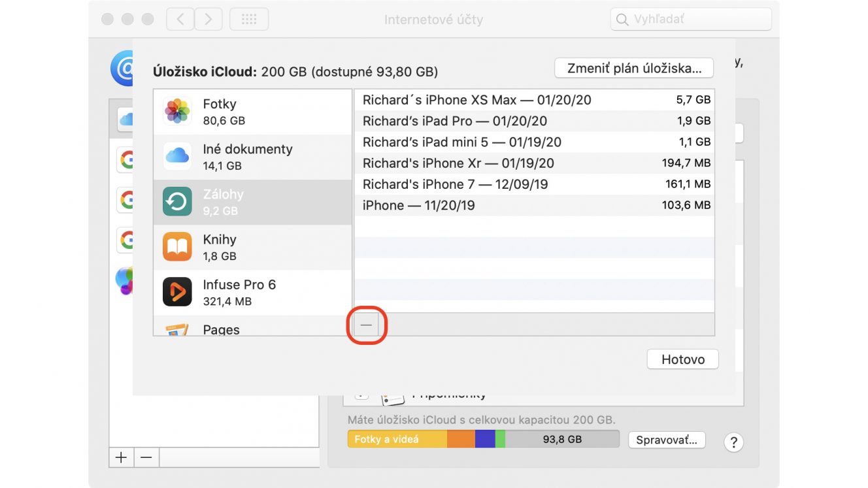Open the help question mark button
This screenshot has width=868, height=488.
point(733,442)
